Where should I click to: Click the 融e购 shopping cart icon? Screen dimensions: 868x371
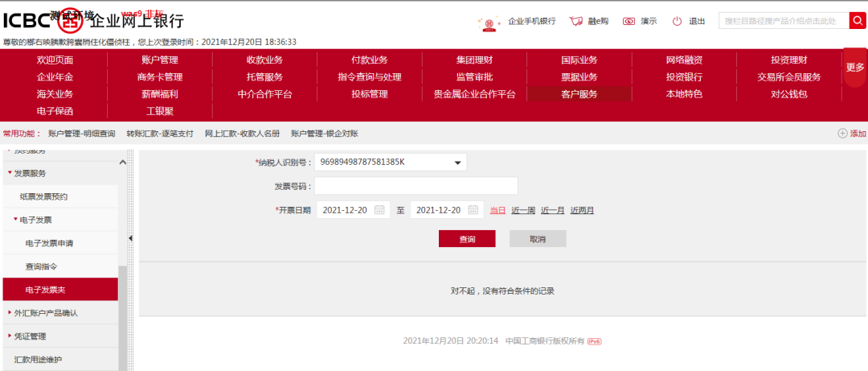[x=575, y=21]
